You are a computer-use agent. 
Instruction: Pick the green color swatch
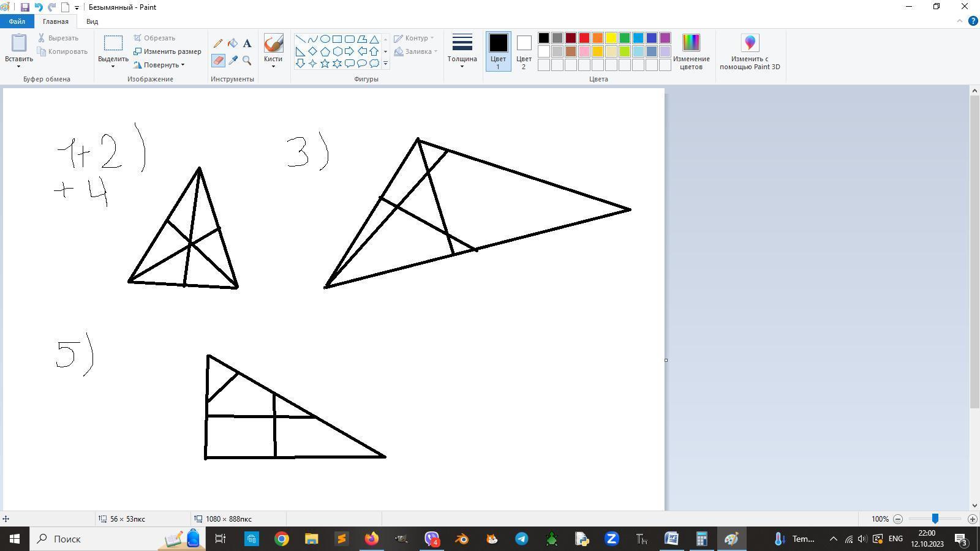click(x=625, y=38)
